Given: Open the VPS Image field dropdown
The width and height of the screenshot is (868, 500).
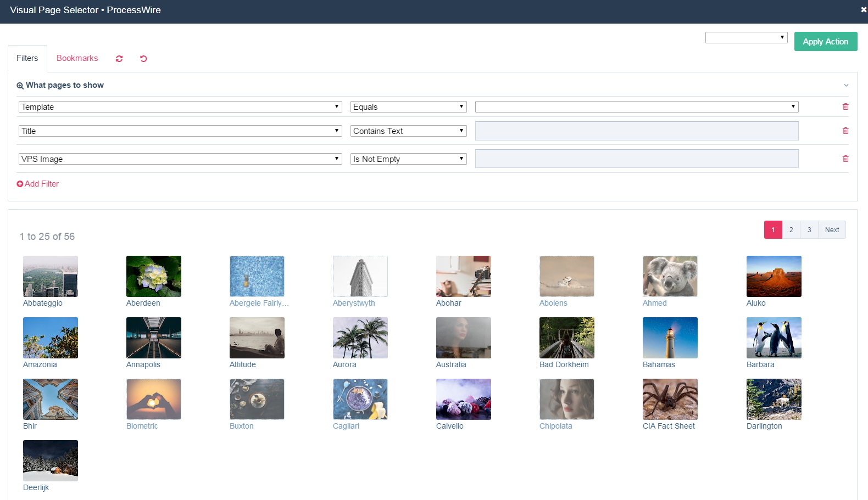Looking at the screenshot, I should pyautogui.click(x=180, y=159).
